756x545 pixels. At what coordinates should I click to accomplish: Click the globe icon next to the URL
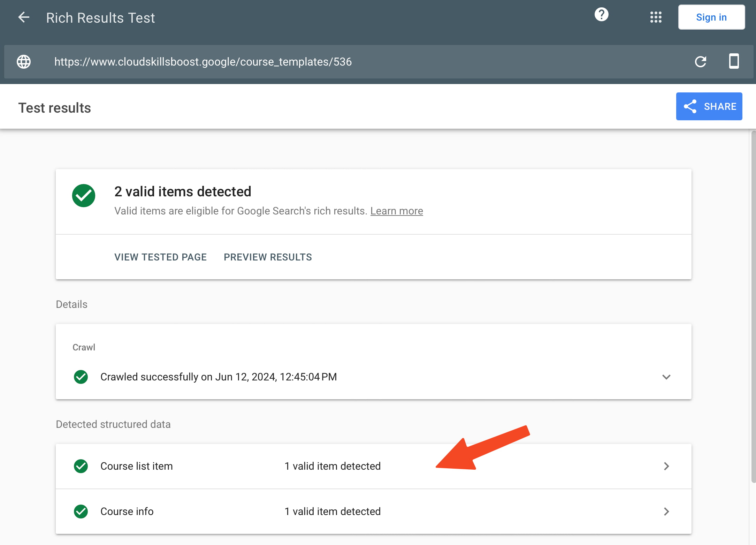click(23, 62)
